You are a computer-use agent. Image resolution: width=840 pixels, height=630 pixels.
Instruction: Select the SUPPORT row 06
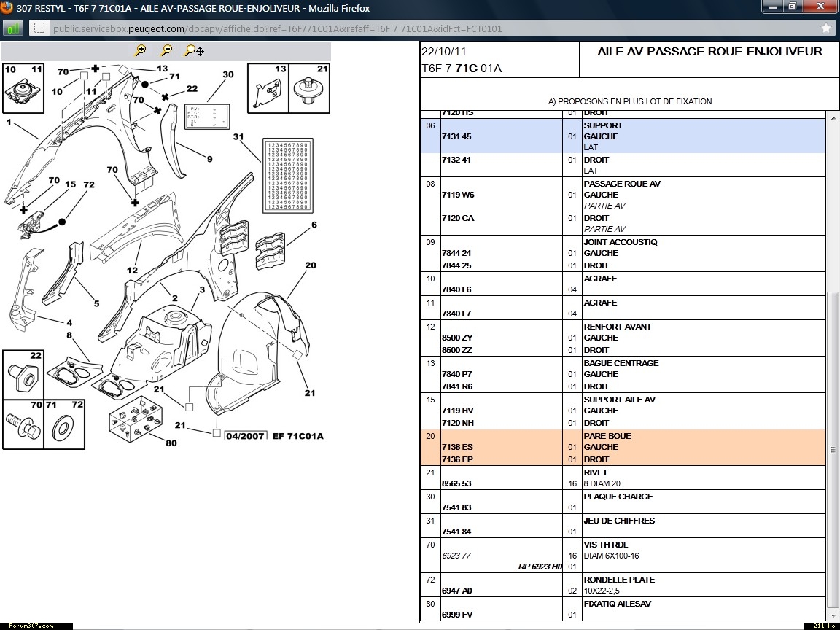click(x=623, y=136)
